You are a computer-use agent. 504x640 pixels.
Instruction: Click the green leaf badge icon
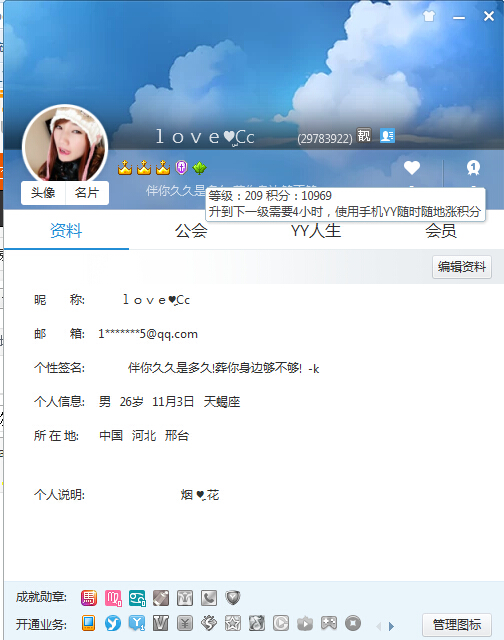coord(200,167)
